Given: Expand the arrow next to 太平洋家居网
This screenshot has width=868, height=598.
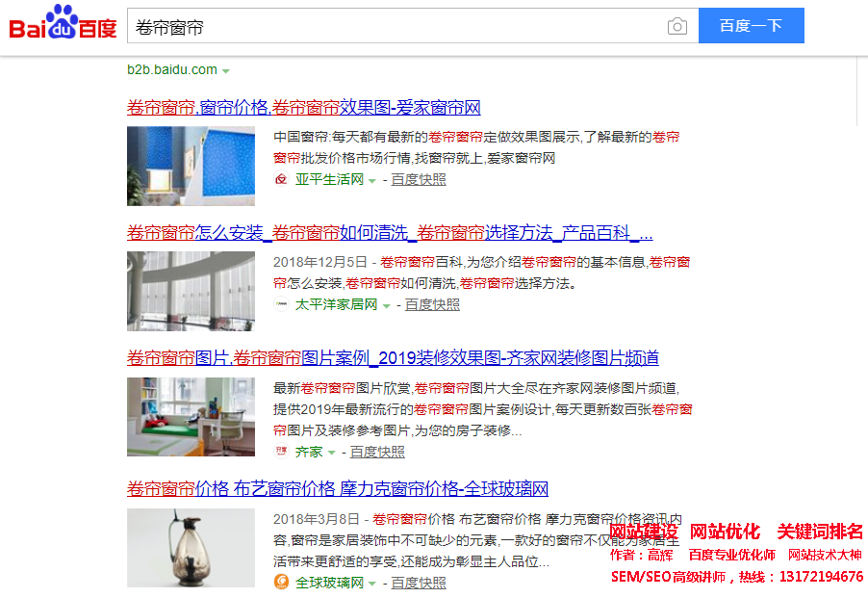Looking at the screenshot, I should tap(387, 305).
